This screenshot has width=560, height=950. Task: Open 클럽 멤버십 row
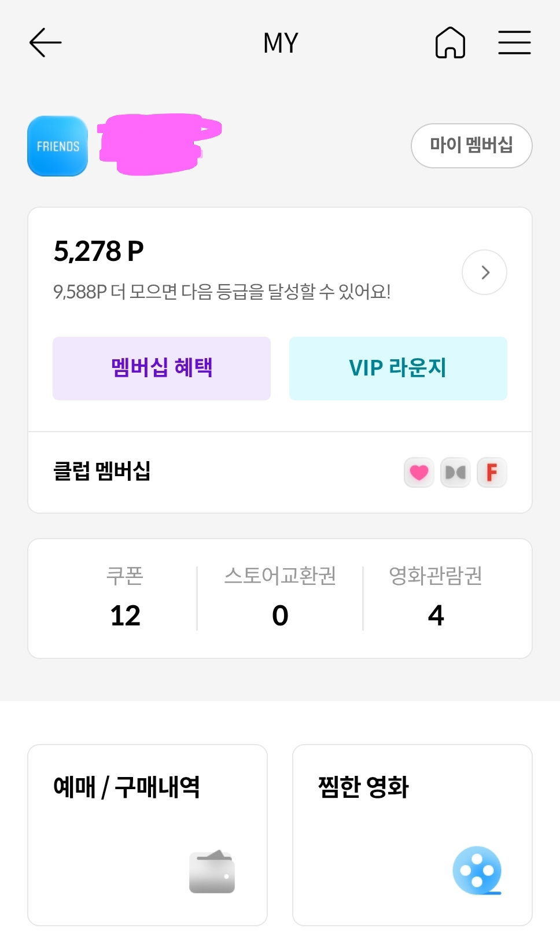click(280, 472)
